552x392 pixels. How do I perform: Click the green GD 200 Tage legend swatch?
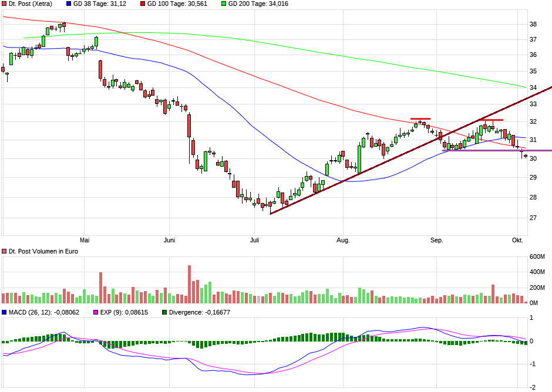tap(224, 4)
